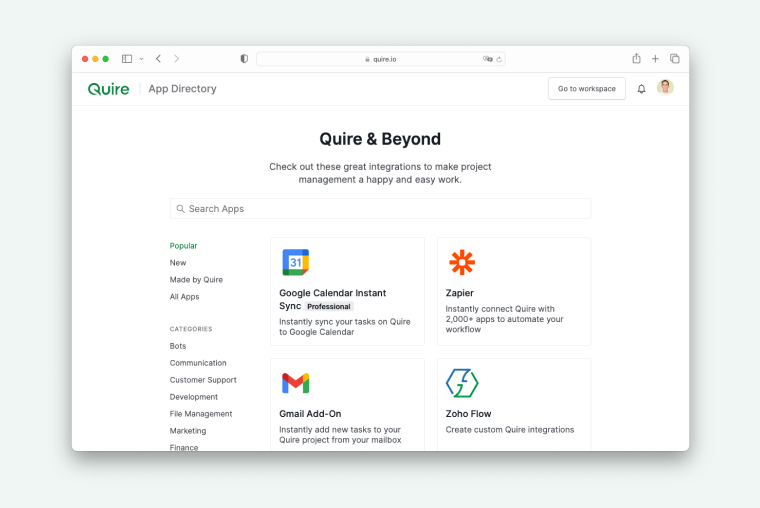Viewport: 760px width, 508px height.
Task: Open Google Calendar Instant Sync title
Action: coord(332,299)
